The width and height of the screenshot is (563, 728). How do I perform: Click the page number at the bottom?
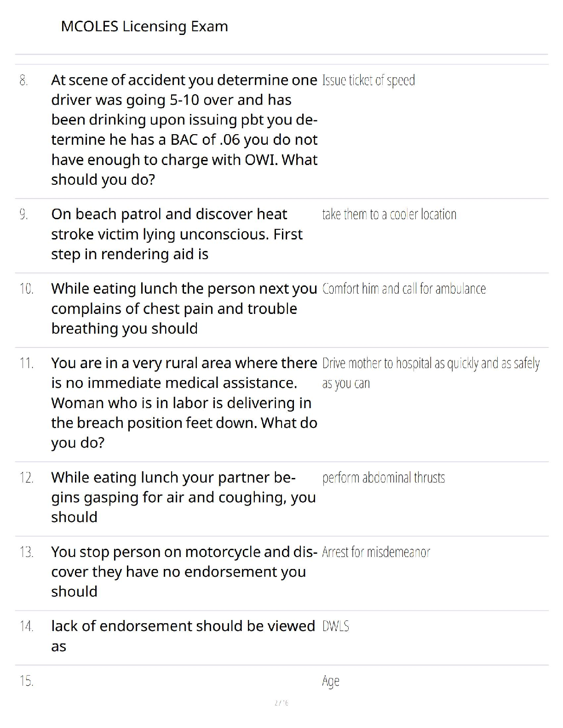tap(281, 703)
